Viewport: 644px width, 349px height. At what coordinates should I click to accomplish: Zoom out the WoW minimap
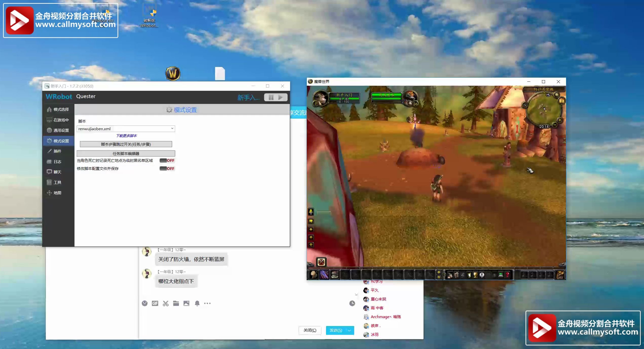click(555, 125)
